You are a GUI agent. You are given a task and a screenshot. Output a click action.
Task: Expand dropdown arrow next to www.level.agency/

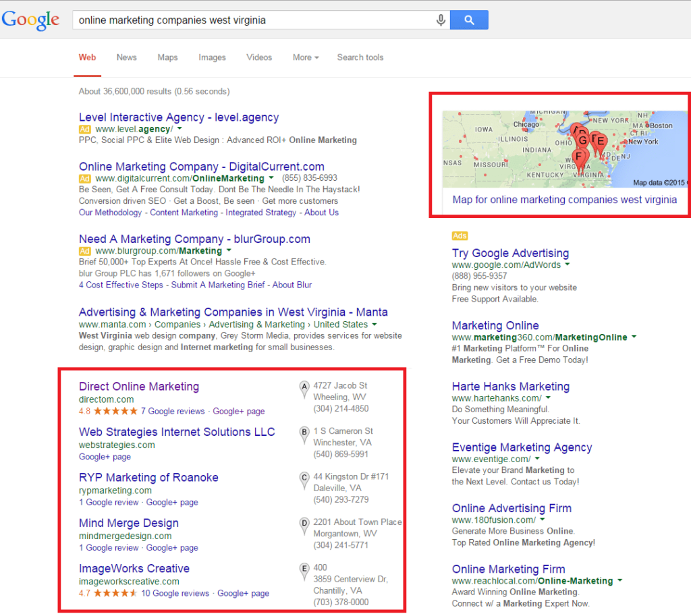[x=179, y=129]
